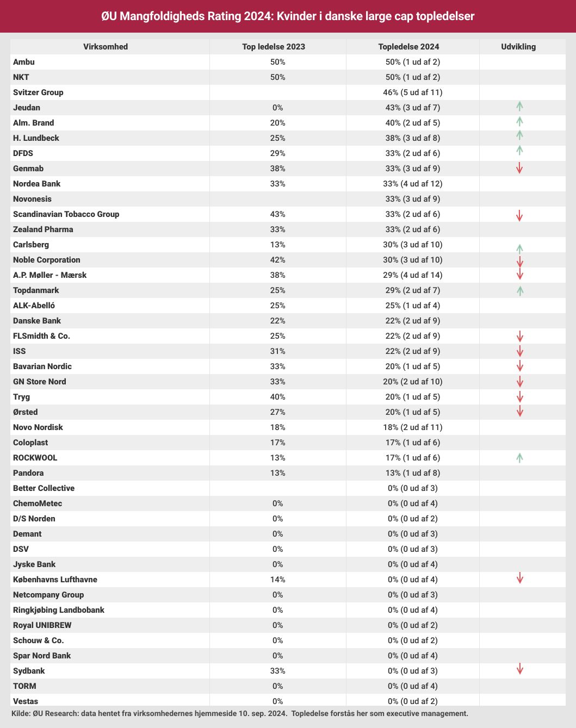The height and width of the screenshot is (728, 576).
Task: Click the Topledelse 2024 column header
Action: 408,47
